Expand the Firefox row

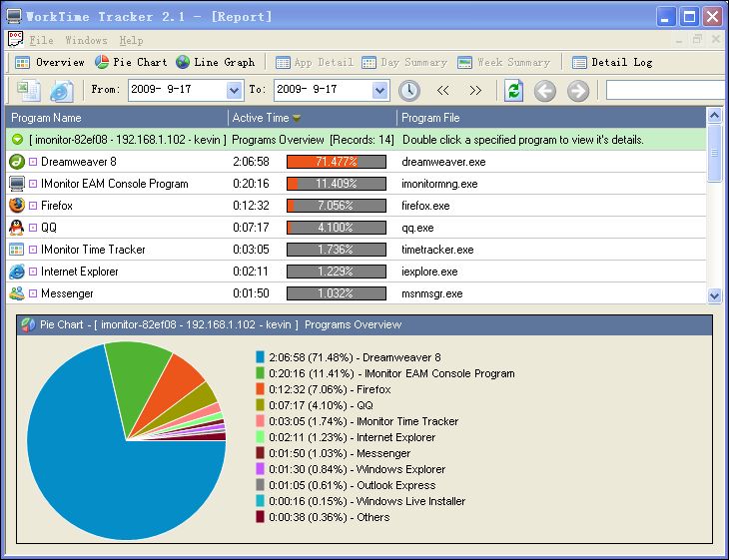[x=33, y=206]
